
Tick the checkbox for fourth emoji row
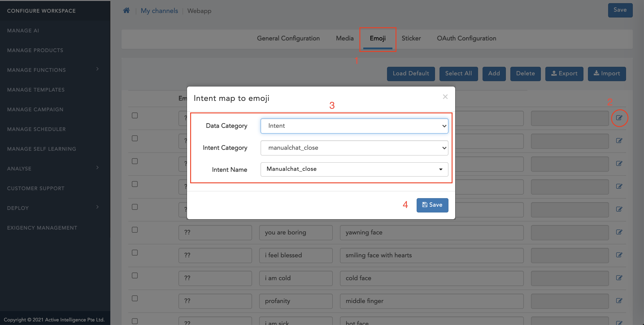click(x=135, y=184)
